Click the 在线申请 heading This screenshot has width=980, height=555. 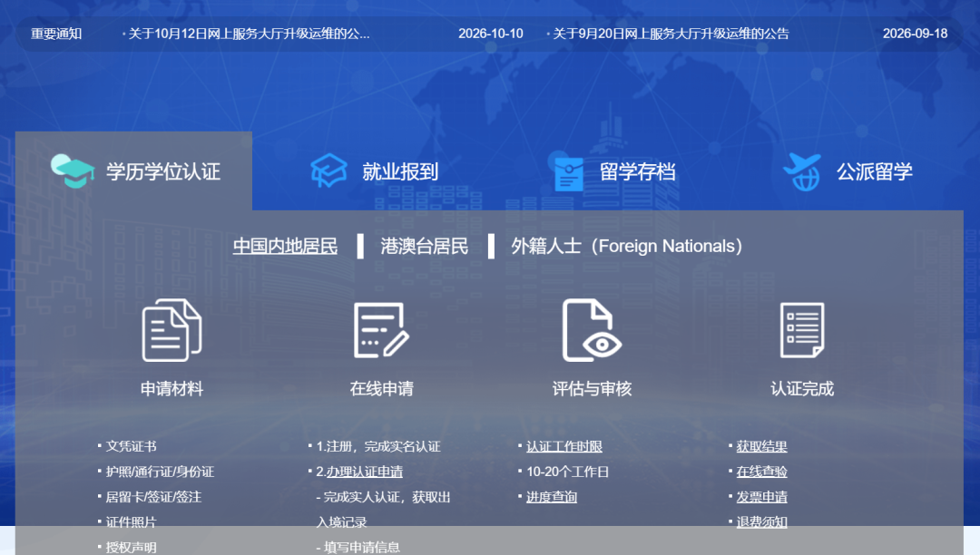coord(381,388)
